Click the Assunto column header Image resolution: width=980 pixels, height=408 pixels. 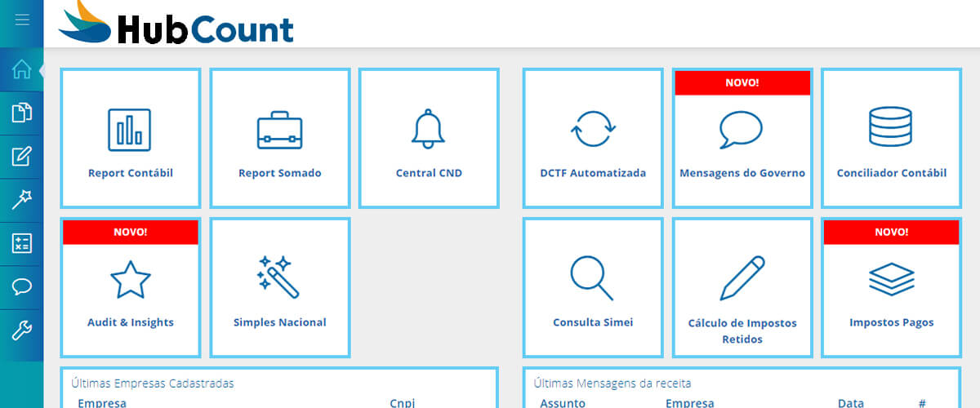pyautogui.click(x=563, y=403)
